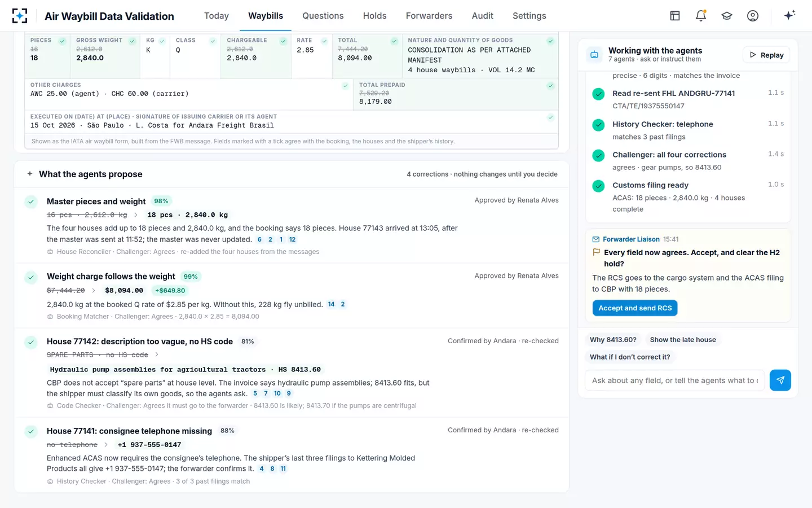The width and height of the screenshot is (812, 508).
Task: Click the Executed on signature field tick
Action: click(550, 117)
